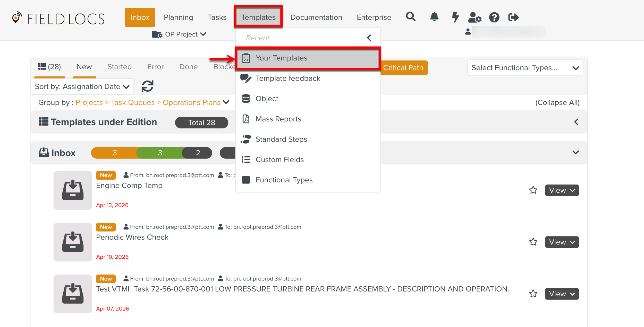
Task: Collapse the Inbox section chevron
Action: pyautogui.click(x=575, y=152)
